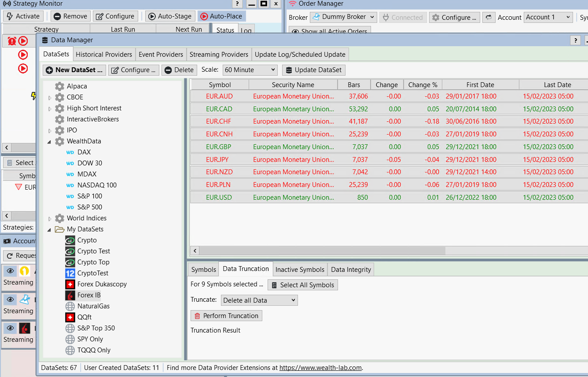
Task: Open the wealth-lab.com link
Action: pos(320,368)
